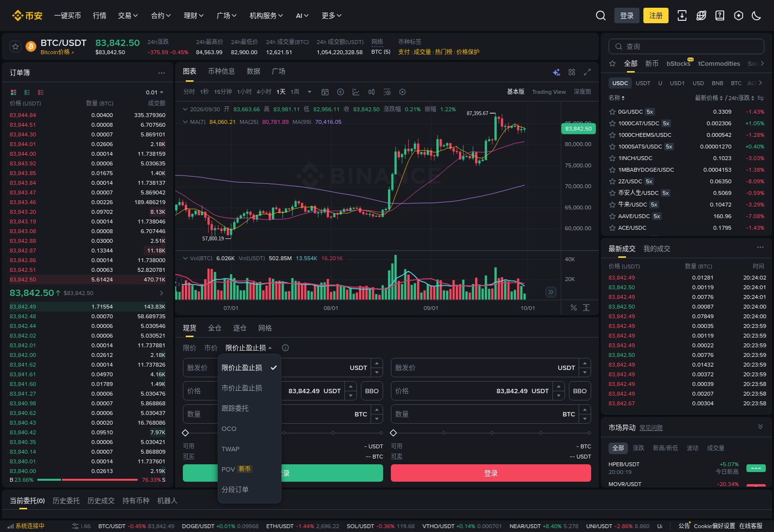Show only sell orders in order book
Screen dimensions: 774x532
click(x=41, y=92)
